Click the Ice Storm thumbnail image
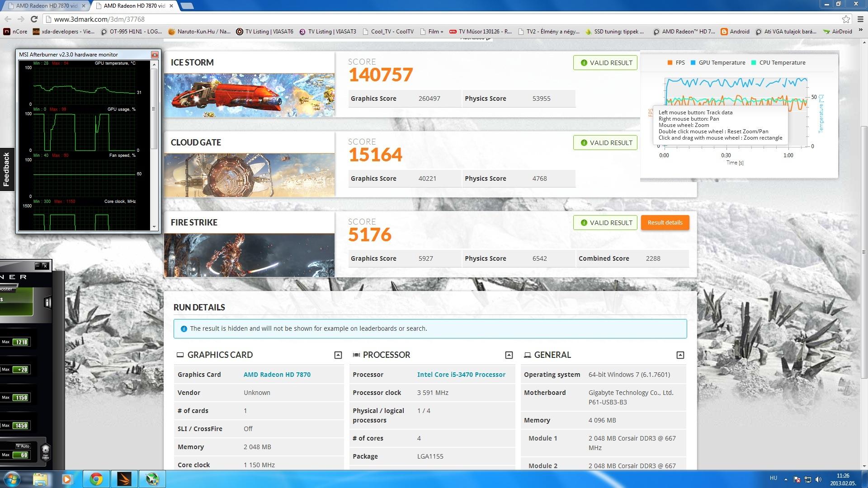This screenshot has height=488, width=868. click(249, 95)
